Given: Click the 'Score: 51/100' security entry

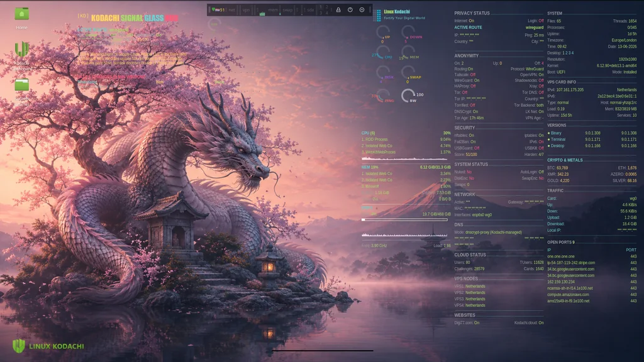Looking at the screenshot, I should (x=466, y=155).
